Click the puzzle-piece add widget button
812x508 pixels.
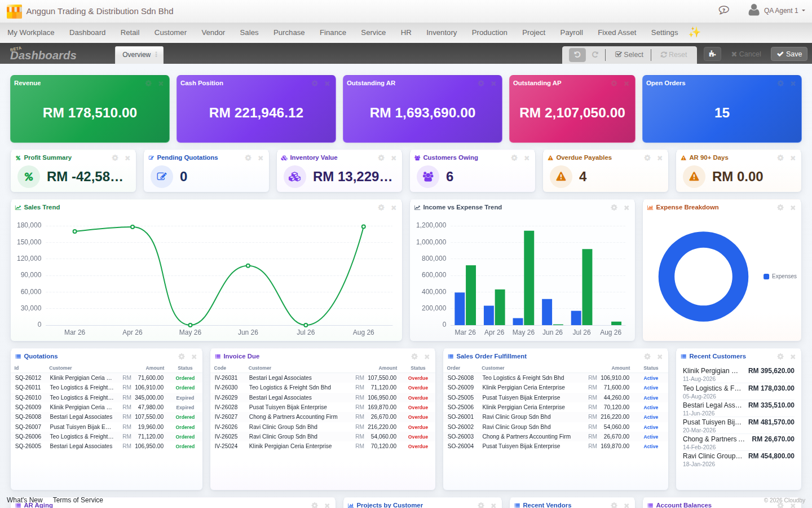tap(712, 54)
